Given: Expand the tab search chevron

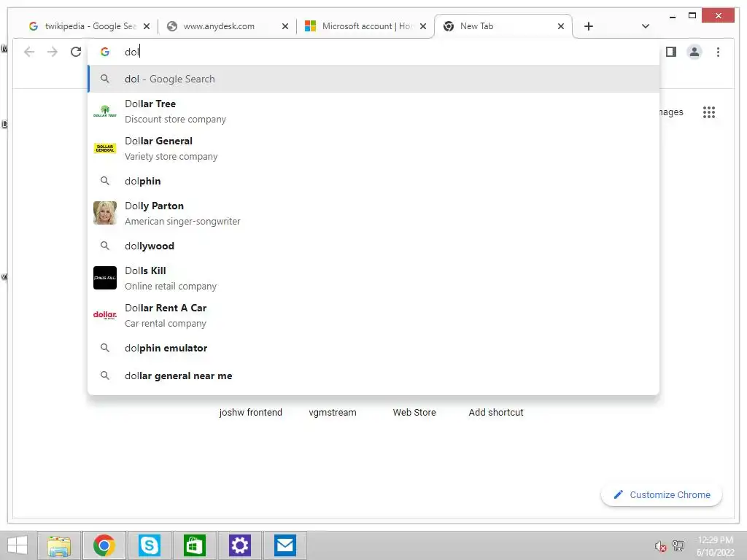Looking at the screenshot, I should 646,26.
